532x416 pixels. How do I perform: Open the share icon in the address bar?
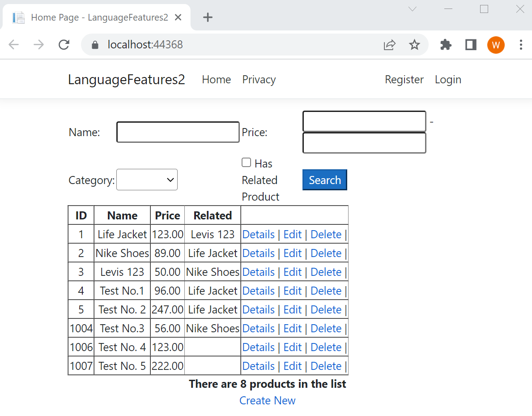(389, 45)
